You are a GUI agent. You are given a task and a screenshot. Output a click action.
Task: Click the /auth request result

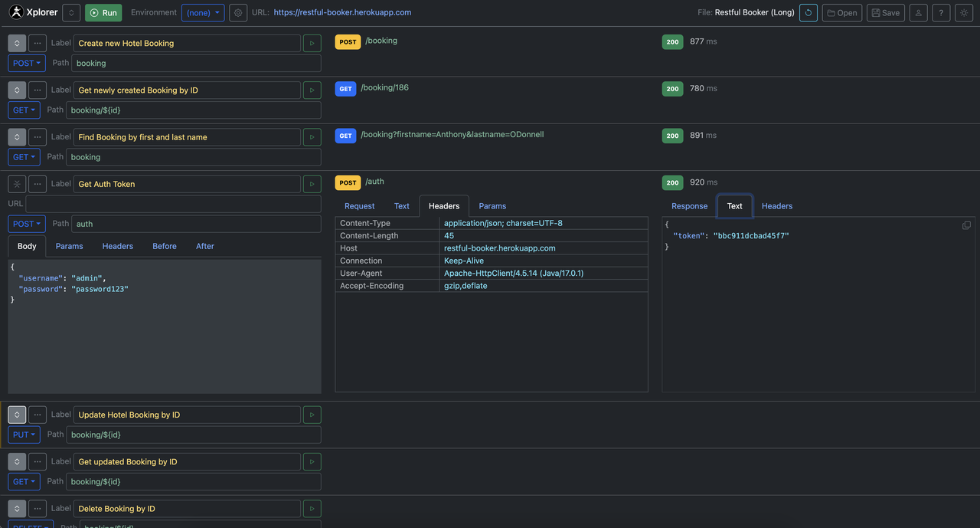click(x=374, y=182)
